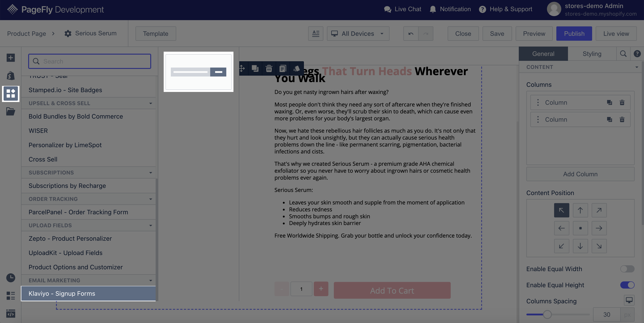Set content position to center
Screen dimensions: 644x323
(580, 228)
